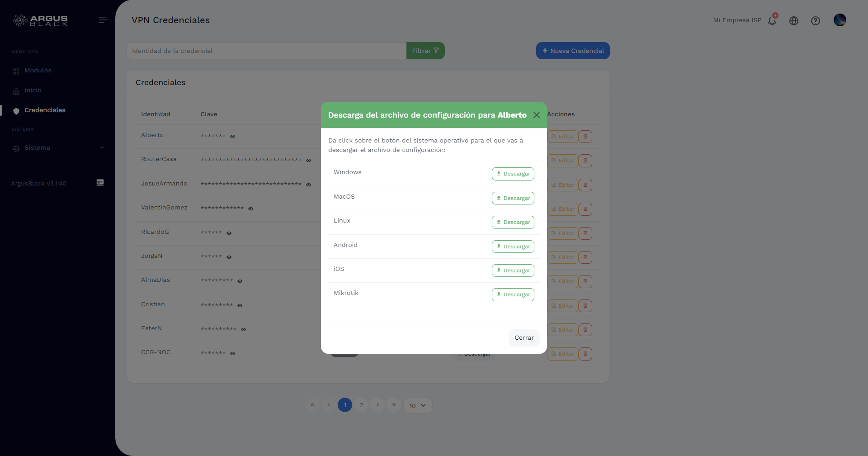Viewport: 868px width, 456px height.
Task: Reveal ValentinGomez's password
Action: click(250, 209)
